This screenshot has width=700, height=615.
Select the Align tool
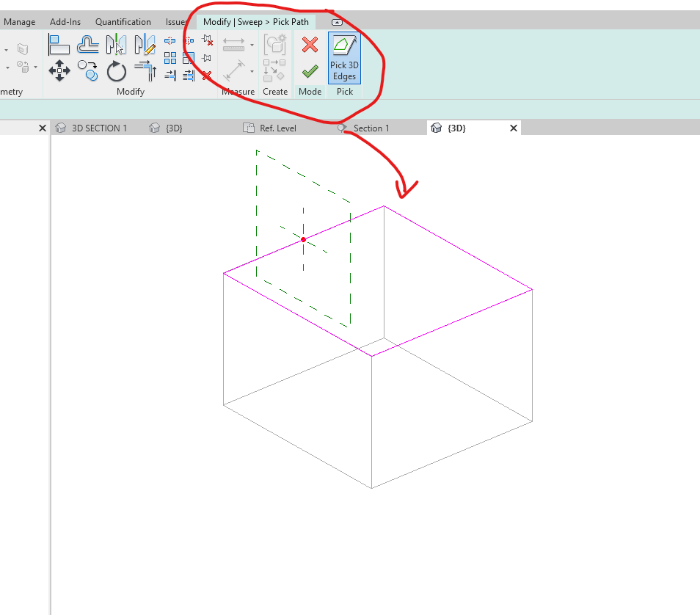point(59,44)
